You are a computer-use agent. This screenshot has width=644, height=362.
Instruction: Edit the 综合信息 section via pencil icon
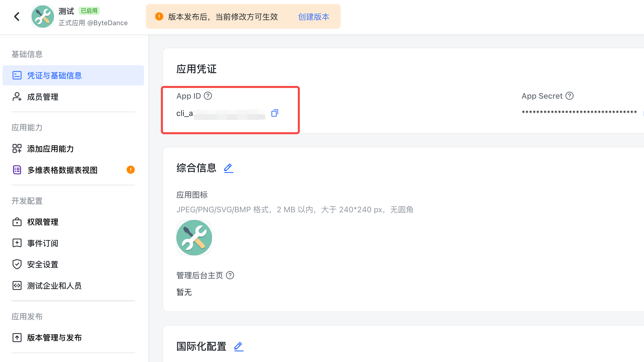coord(228,168)
